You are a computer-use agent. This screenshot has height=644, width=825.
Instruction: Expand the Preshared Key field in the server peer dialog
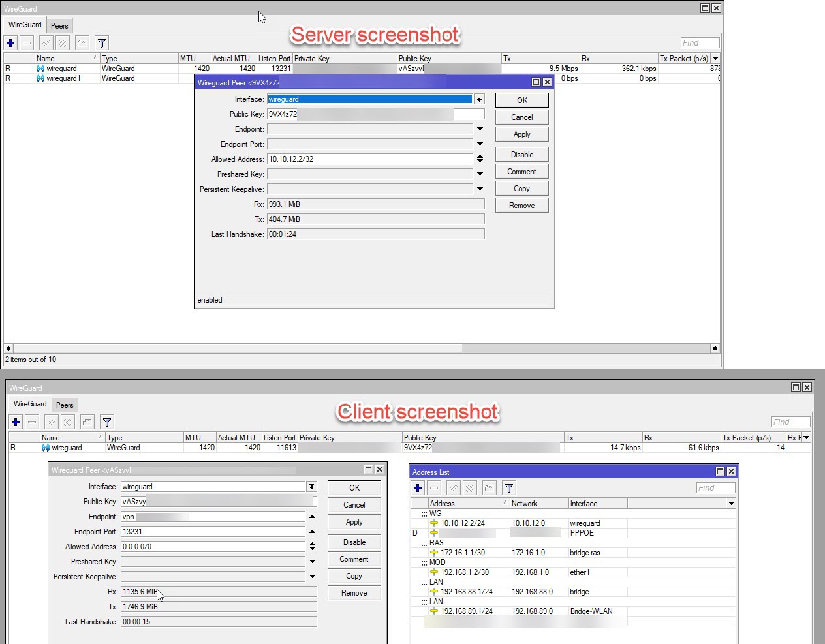[x=480, y=174]
